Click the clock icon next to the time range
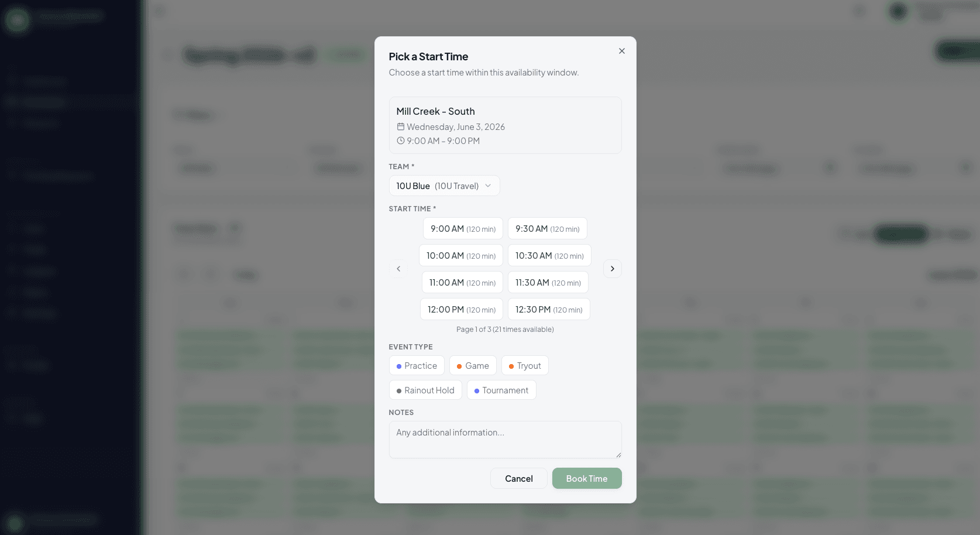The height and width of the screenshot is (535, 980). click(x=401, y=140)
